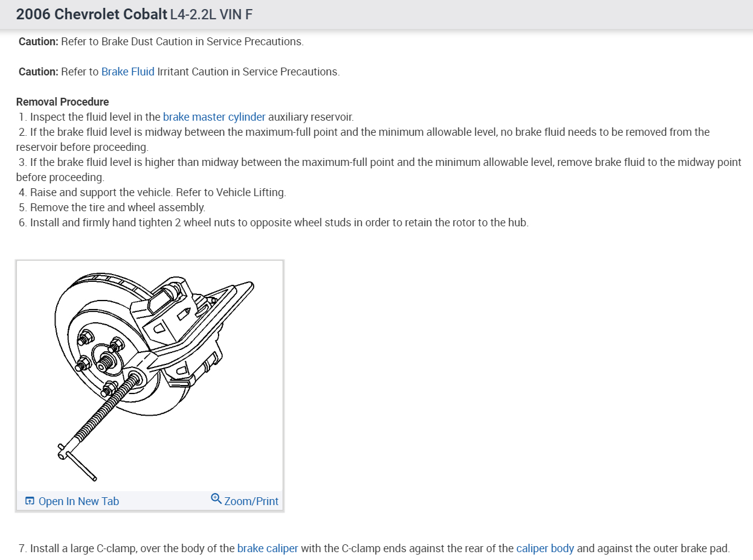The height and width of the screenshot is (560, 753).
Task: Click the 2006 Chevrolet Cobalt heading
Action: click(x=92, y=14)
